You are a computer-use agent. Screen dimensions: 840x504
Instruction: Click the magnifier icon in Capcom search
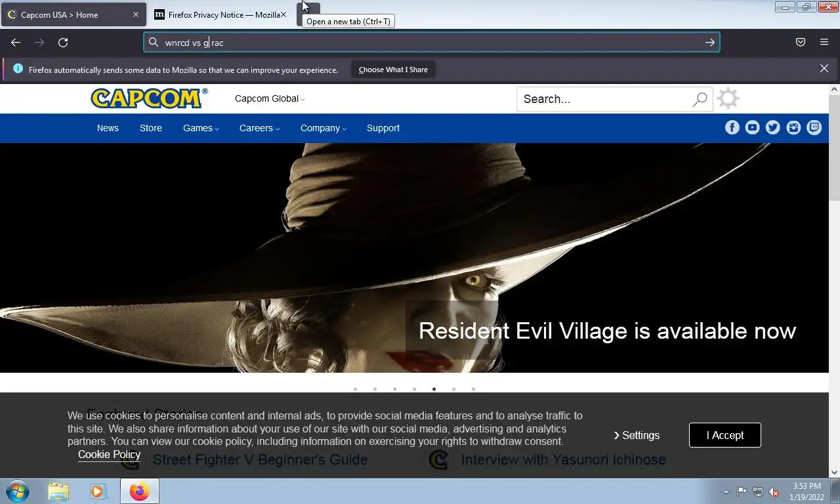tap(700, 99)
